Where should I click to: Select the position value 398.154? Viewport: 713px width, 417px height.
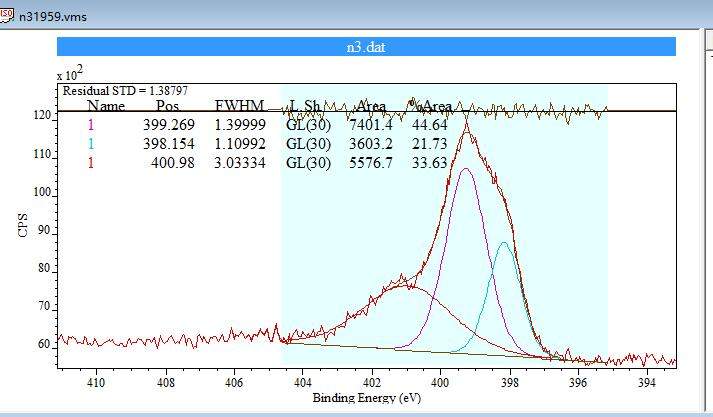pyautogui.click(x=169, y=144)
